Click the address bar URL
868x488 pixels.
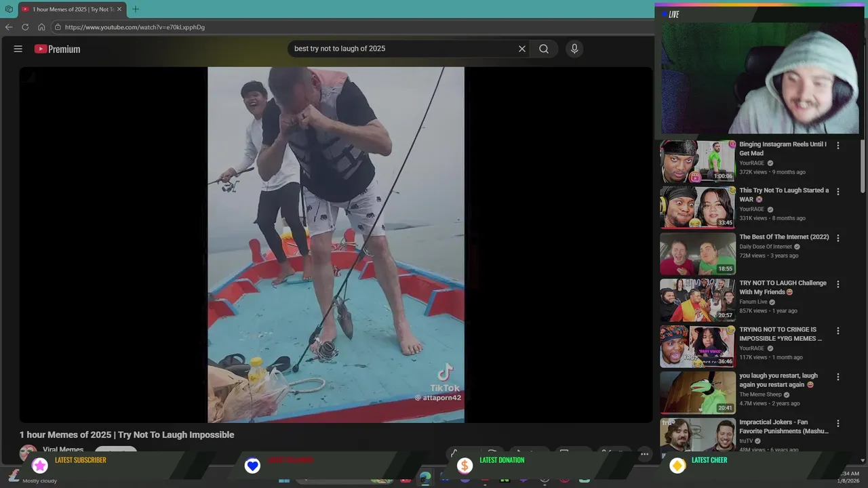tap(135, 27)
